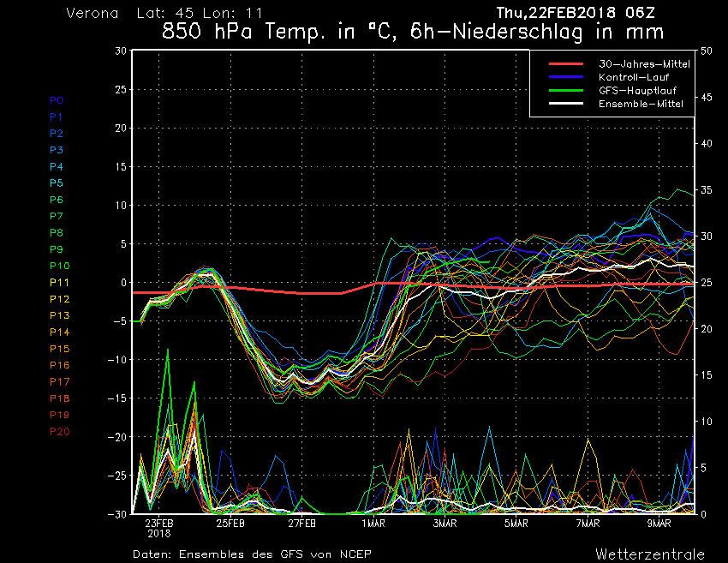
Task: Select the 'Kontroll-Lauf' legend label
Action: 634,77
